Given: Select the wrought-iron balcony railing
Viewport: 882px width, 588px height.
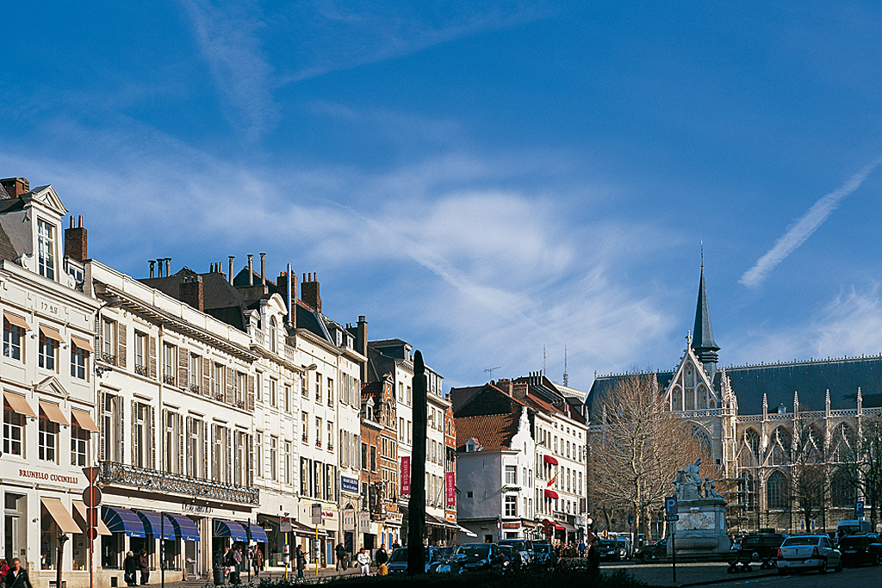Looking at the screenshot, I should pyautogui.click(x=178, y=482).
